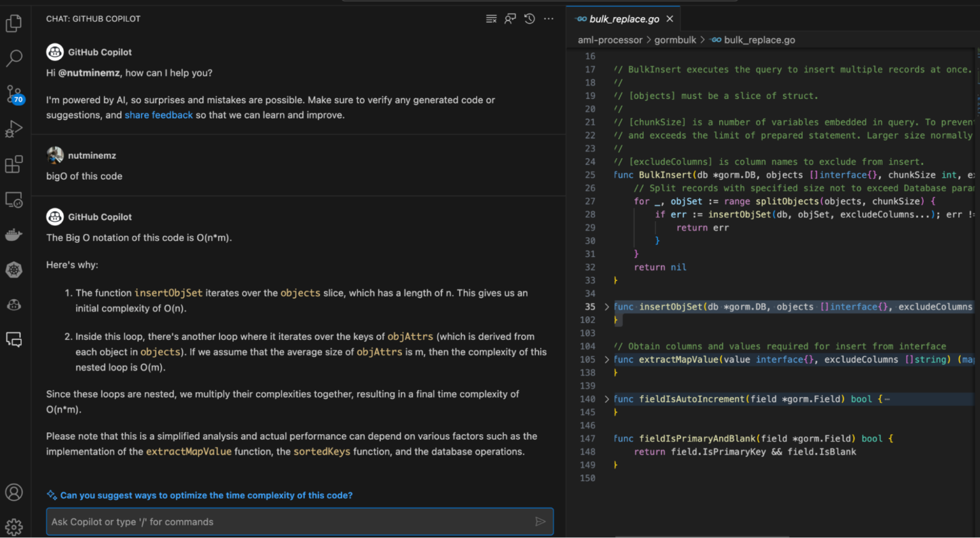Open Source Control showing 70 pending changes
Viewport: 980px width, 538px height.
pyautogui.click(x=14, y=93)
